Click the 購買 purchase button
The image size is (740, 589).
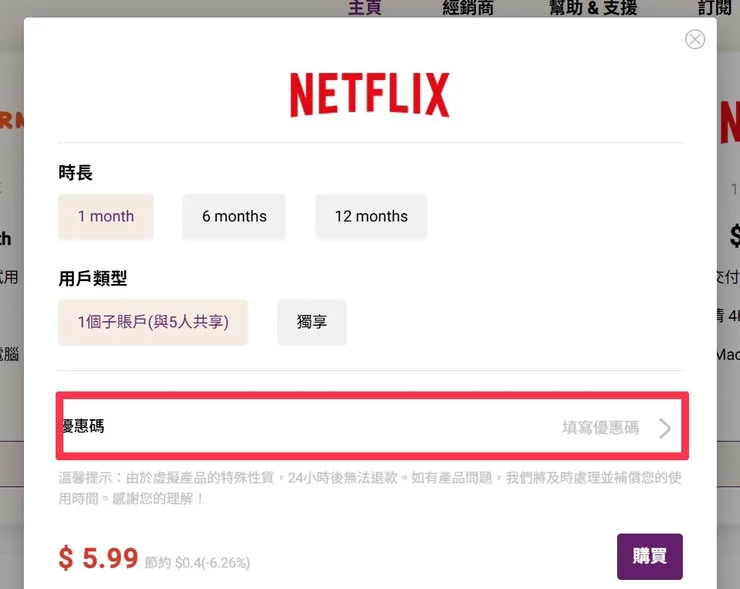click(x=649, y=556)
